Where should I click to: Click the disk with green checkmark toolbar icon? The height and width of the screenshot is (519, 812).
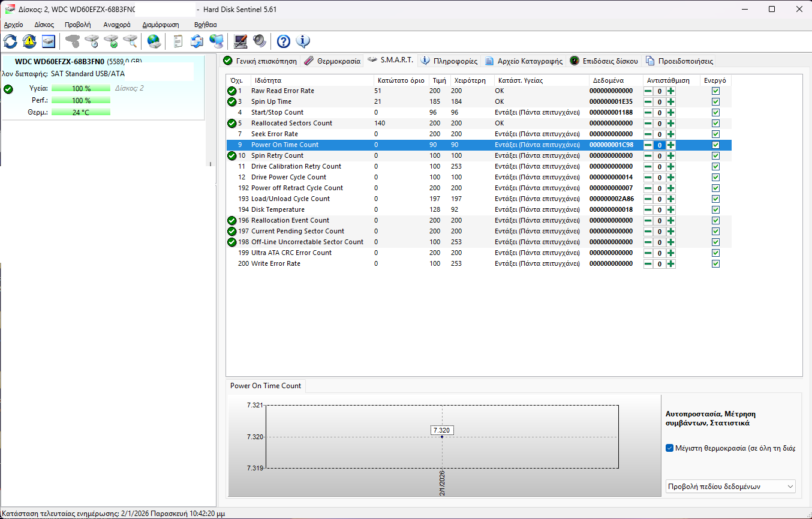pyautogui.click(x=111, y=41)
